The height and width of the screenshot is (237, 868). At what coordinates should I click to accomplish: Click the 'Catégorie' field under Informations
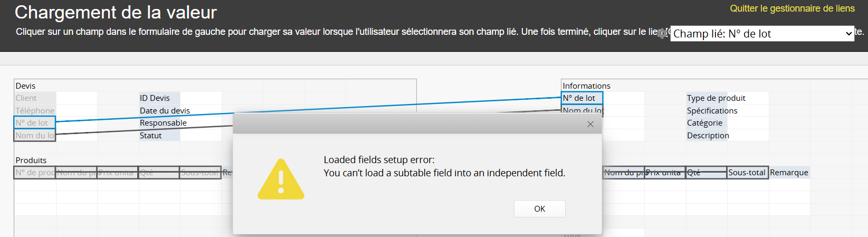704,123
